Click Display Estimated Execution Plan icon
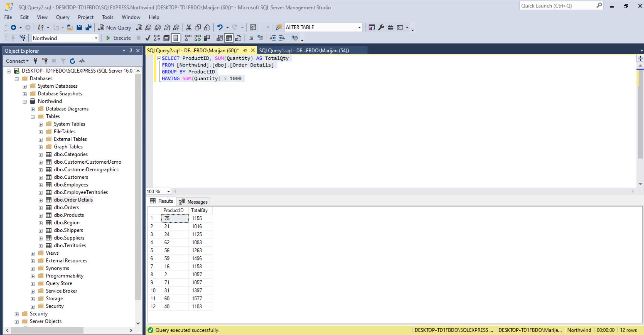 (x=157, y=38)
